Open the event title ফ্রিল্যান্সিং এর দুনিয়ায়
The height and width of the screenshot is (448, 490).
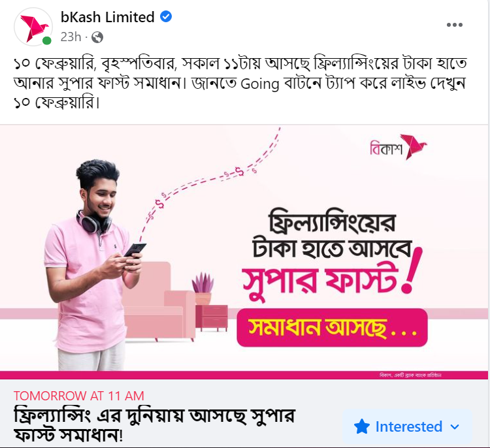tap(154, 425)
